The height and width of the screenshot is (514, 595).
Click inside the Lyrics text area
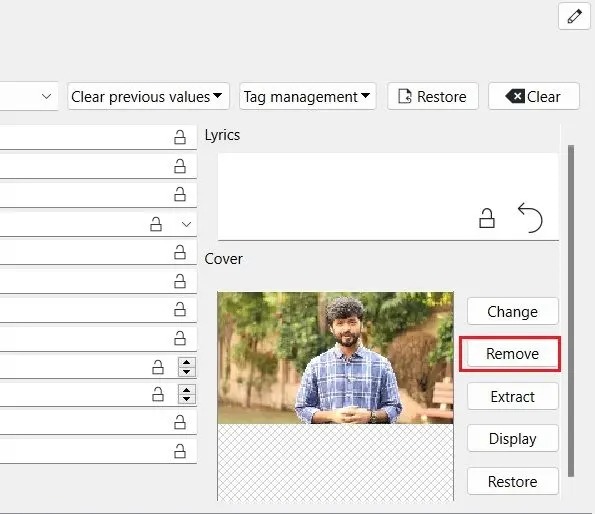(388, 196)
